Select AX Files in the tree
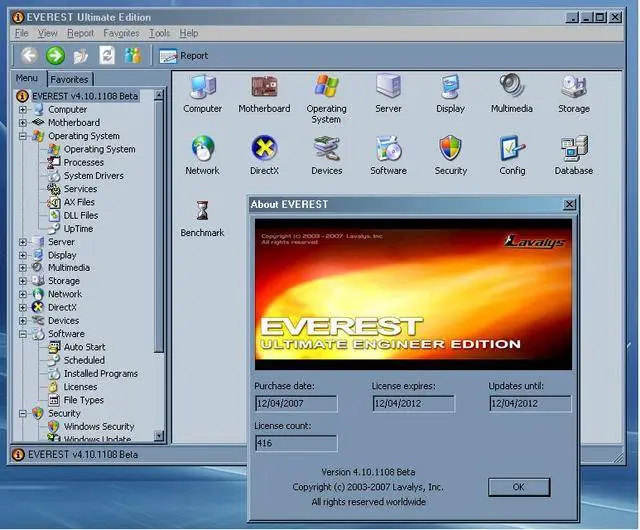640x530 pixels. (79, 202)
